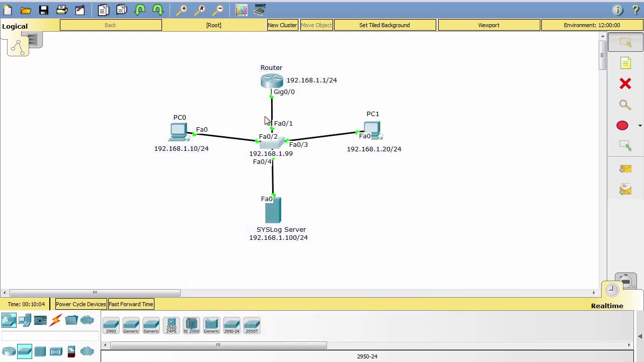The height and width of the screenshot is (362, 644).
Task: Select the Miscellaneous folder category
Action: click(71, 320)
